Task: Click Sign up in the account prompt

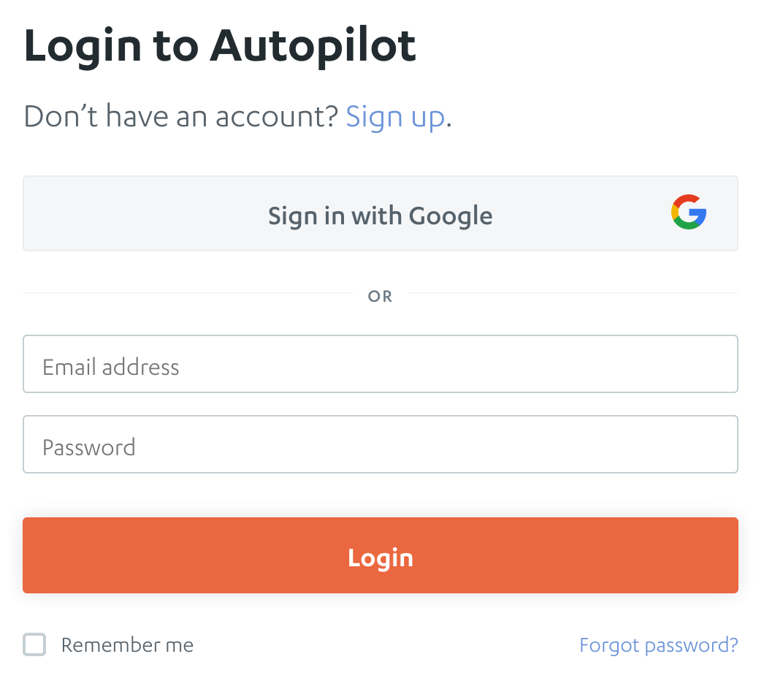Action: coord(395,116)
